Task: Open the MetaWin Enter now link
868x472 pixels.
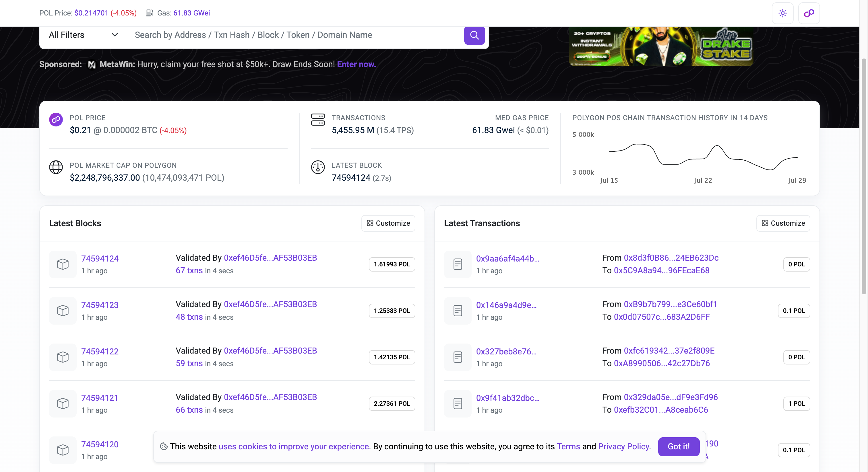Action: tap(356, 64)
